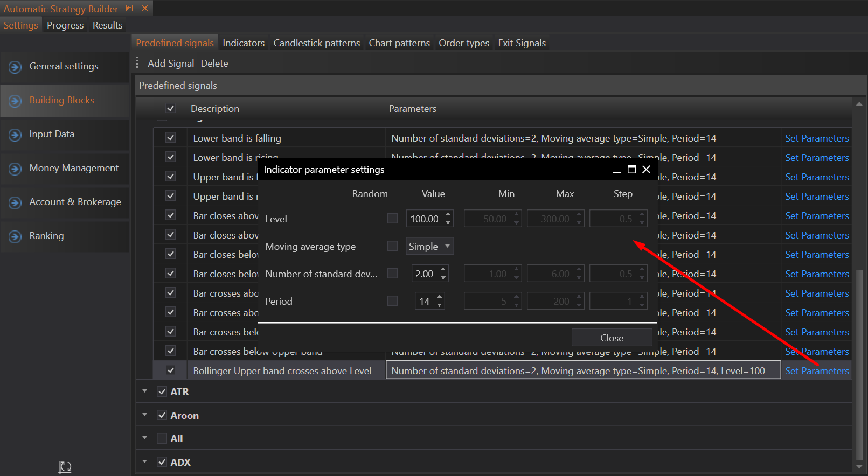Click the Account & Brokerage arrow icon

click(15, 202)
